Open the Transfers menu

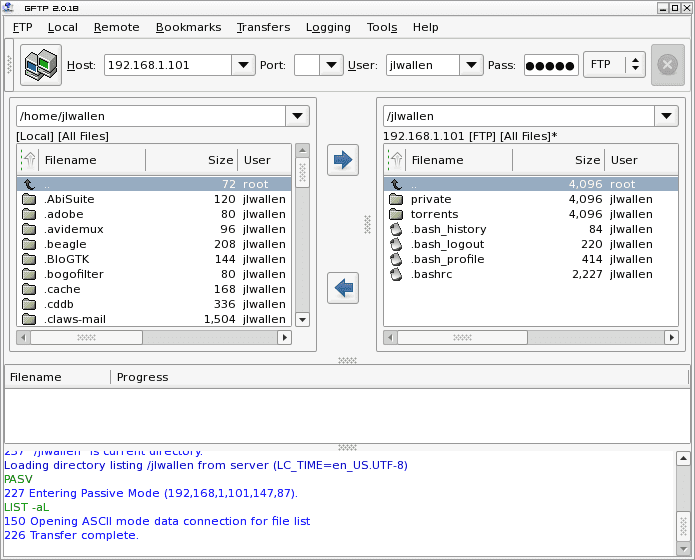tap(263, 27)
